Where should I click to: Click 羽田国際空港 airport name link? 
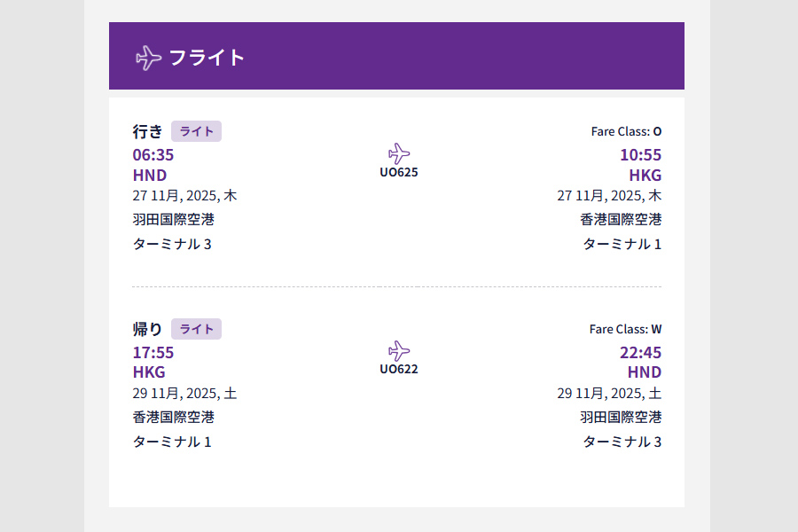click(173, 220)
